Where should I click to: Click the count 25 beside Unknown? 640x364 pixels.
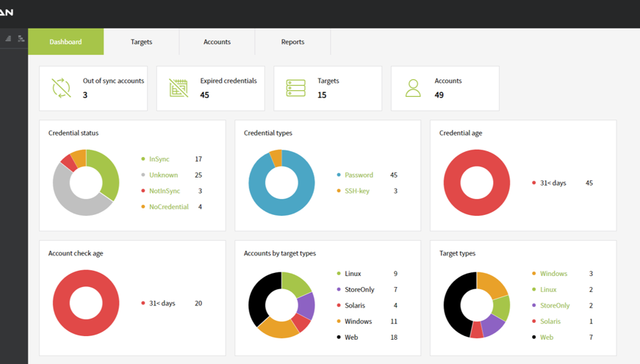tap(198, 175)
